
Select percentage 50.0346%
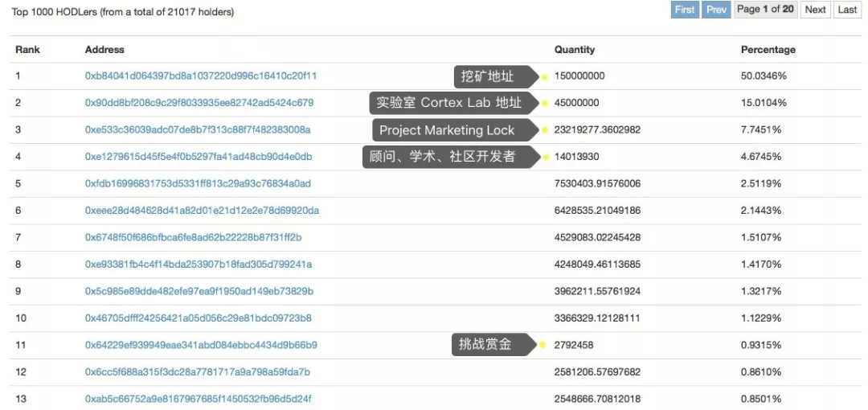pyautogui.click(x=764, y=76)
